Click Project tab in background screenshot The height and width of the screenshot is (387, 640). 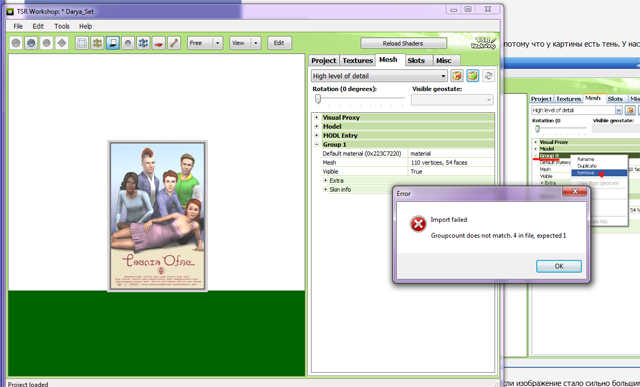coord(541,99)
